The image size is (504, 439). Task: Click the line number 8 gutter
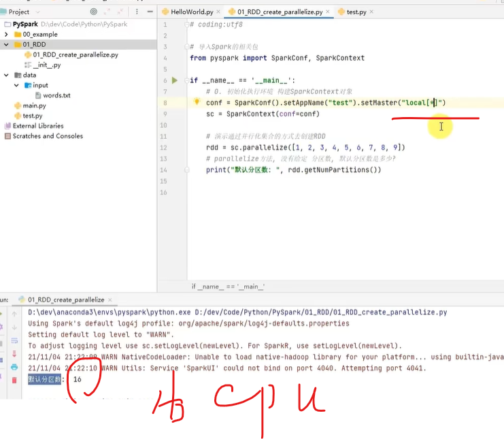(165, 103)
